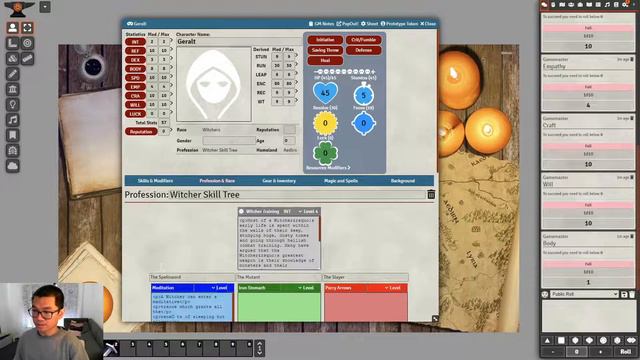
Task: Select the Drawing Tools pencil layer
Action: tap(13, 74)
